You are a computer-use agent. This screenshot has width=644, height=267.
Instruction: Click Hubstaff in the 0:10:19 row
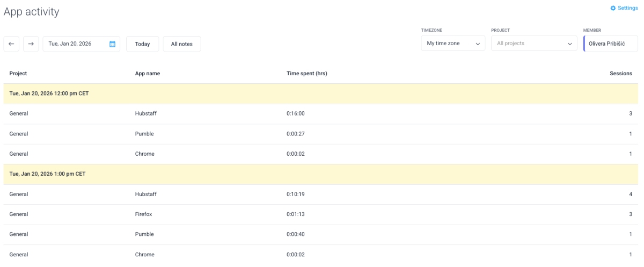[x=145, y=194]
